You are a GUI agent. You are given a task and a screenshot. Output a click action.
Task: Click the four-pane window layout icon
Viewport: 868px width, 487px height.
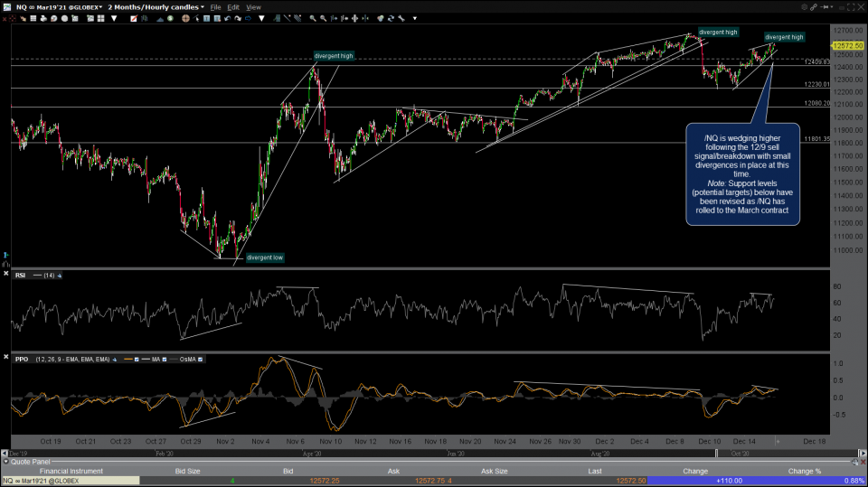[100, 19]
